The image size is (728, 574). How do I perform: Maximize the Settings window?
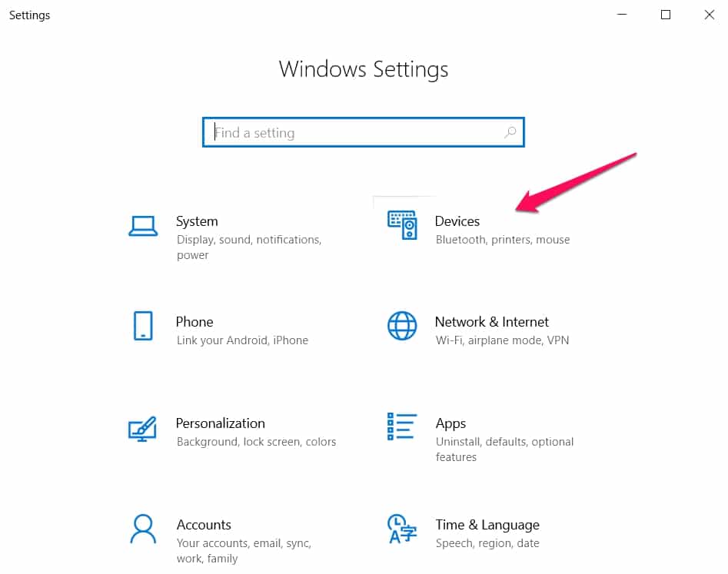point(666,15)
